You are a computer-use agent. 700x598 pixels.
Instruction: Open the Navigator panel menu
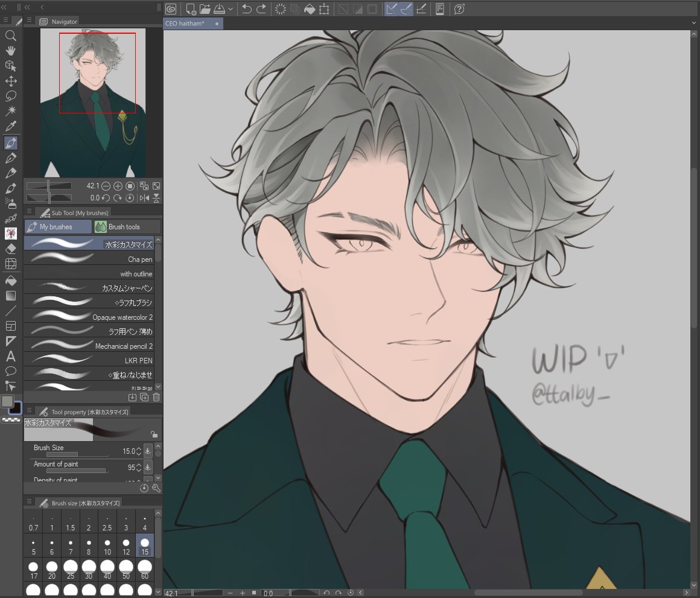29,20
